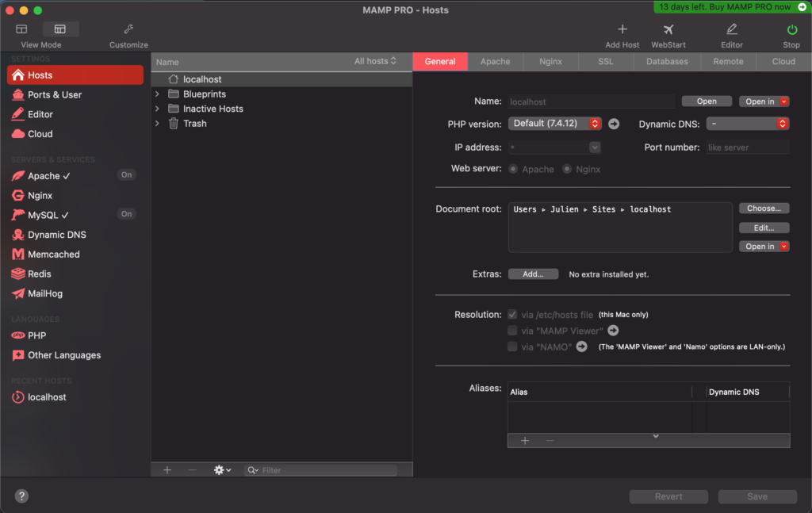Expand the Inactive Hosts folder
This screenshot has width=812, height=513.
[158, 109]
